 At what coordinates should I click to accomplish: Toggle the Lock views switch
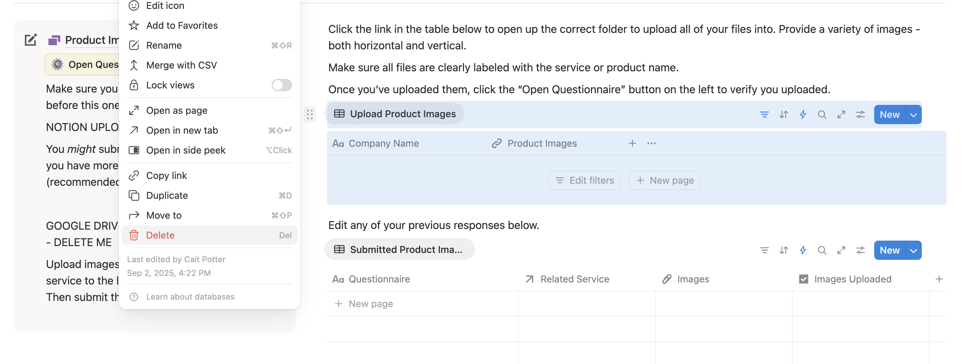click(281, 85)
